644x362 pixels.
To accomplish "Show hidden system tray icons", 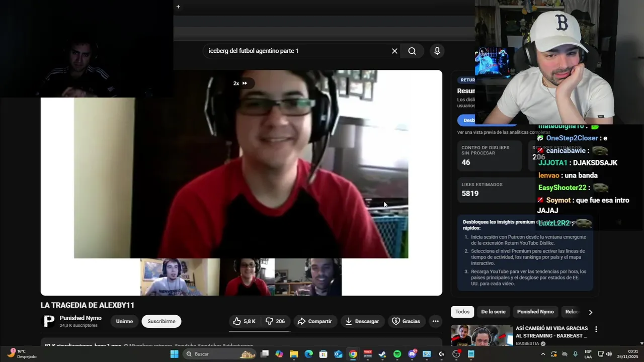I will coord(543,354).
